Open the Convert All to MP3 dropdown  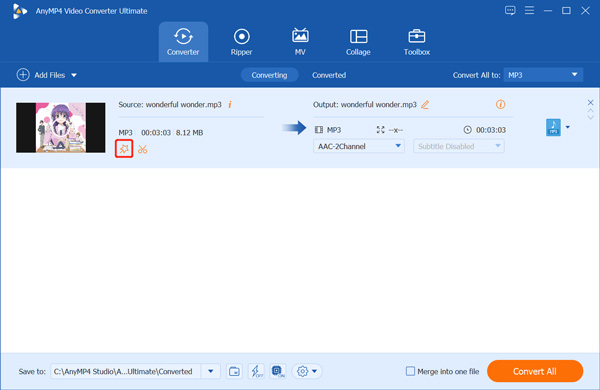543,75
